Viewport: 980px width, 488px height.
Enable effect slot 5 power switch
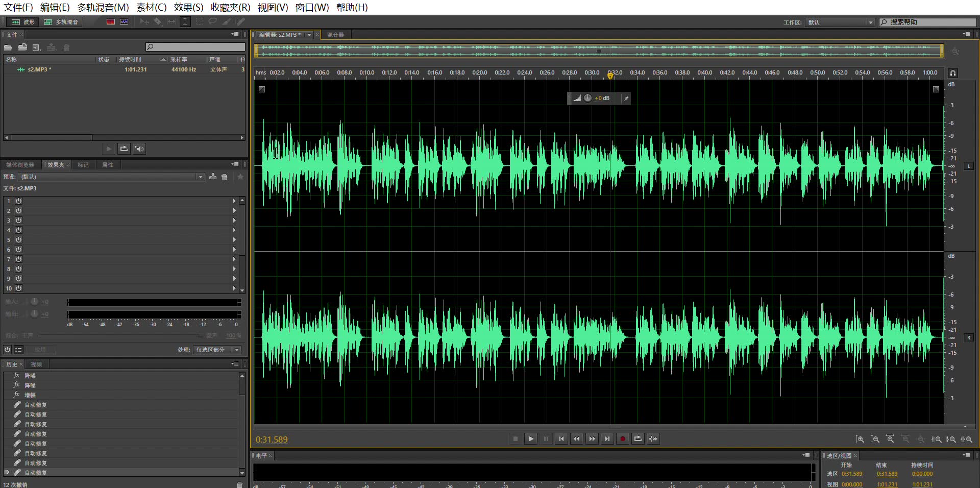coord(18,240)
